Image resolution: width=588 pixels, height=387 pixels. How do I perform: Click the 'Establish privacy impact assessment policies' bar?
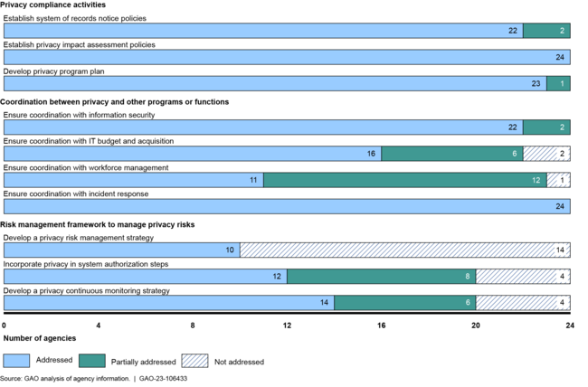click(x=287, y=57)
